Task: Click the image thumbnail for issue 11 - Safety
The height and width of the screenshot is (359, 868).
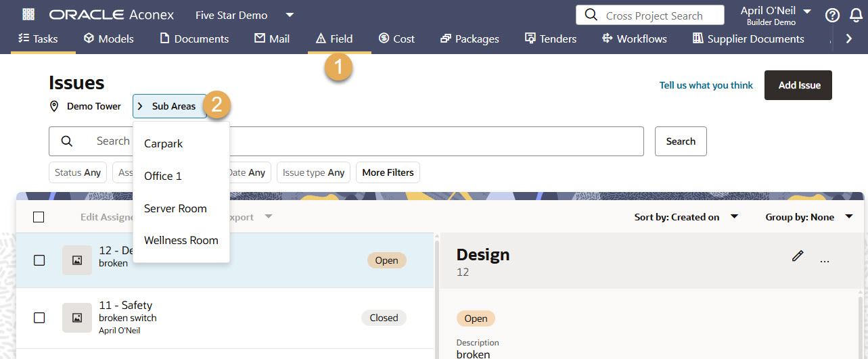Action: pyautogui.click(x=77, y=318)
